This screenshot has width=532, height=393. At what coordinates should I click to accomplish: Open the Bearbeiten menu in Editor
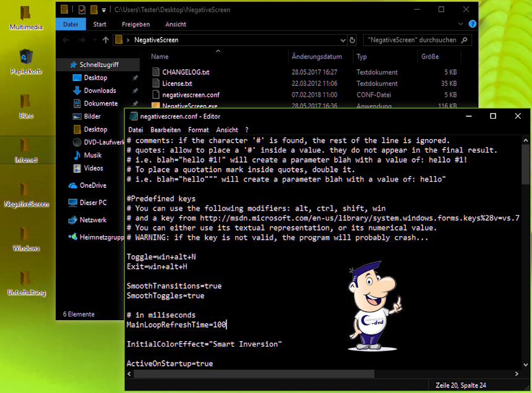tap(165, 130)
